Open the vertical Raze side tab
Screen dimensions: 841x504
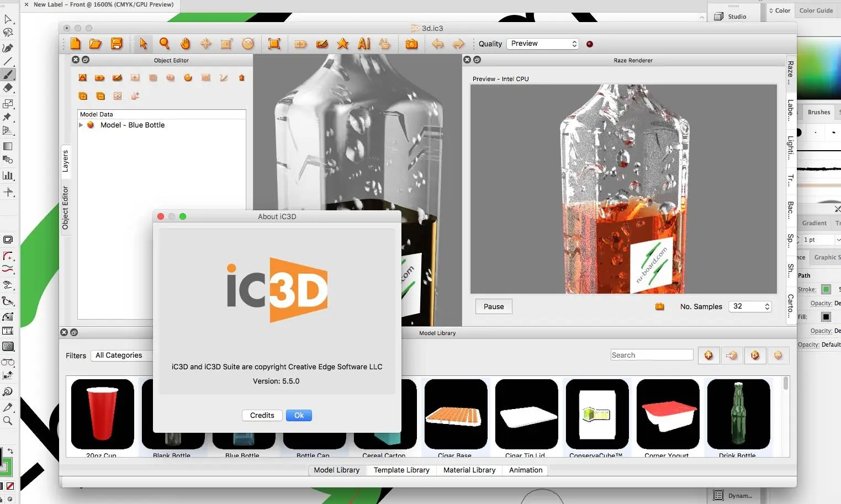pos(791,72)
